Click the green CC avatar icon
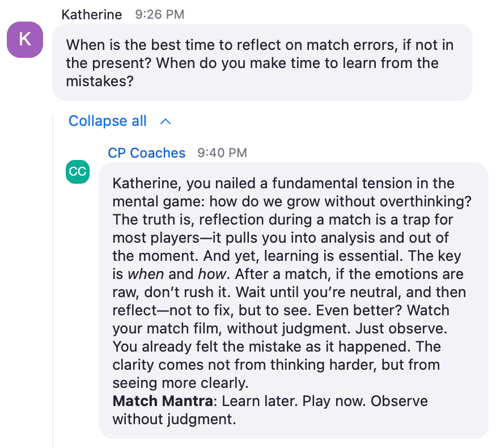 click(78, 172)
